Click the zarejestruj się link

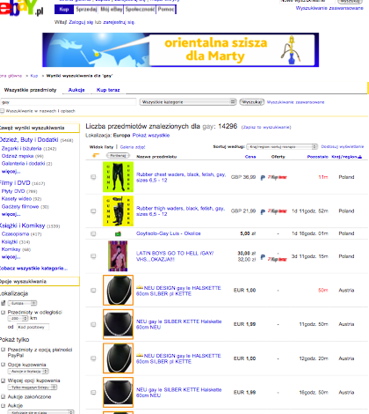click(x=119, y=22)
